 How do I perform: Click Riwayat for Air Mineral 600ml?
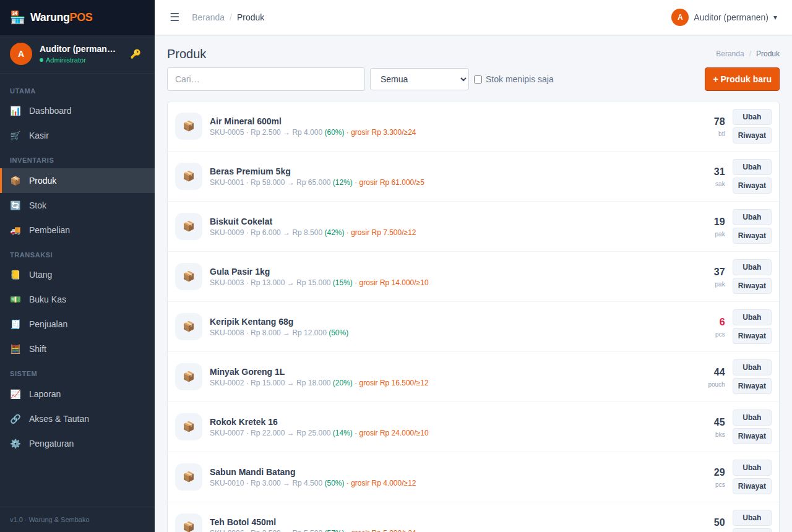(752, 135)
